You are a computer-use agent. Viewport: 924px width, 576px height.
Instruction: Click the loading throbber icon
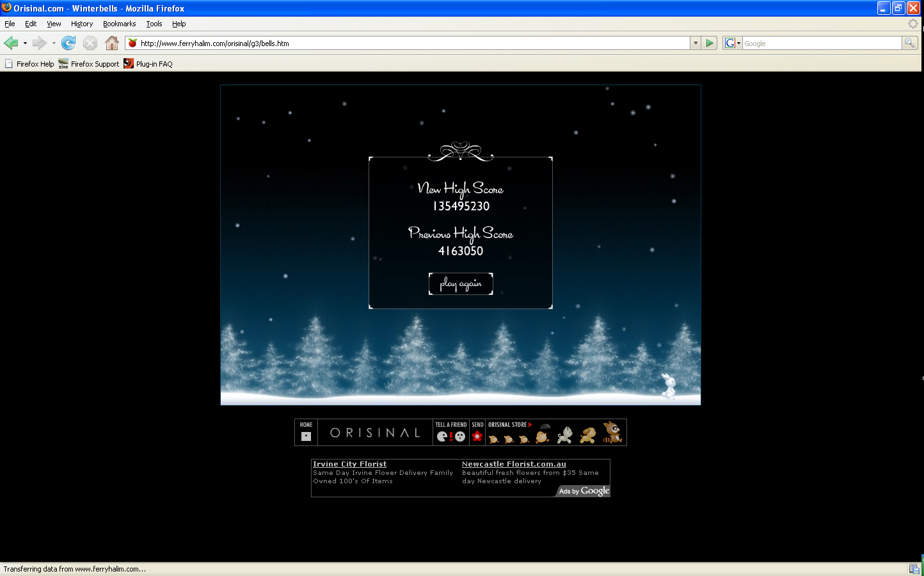pyautogui.click(x=913, y=24)
